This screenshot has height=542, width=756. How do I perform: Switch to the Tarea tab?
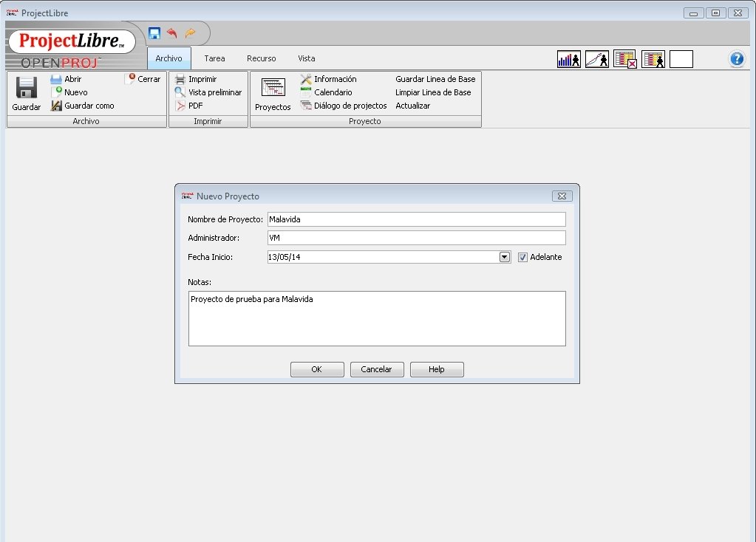coord(214,58)
